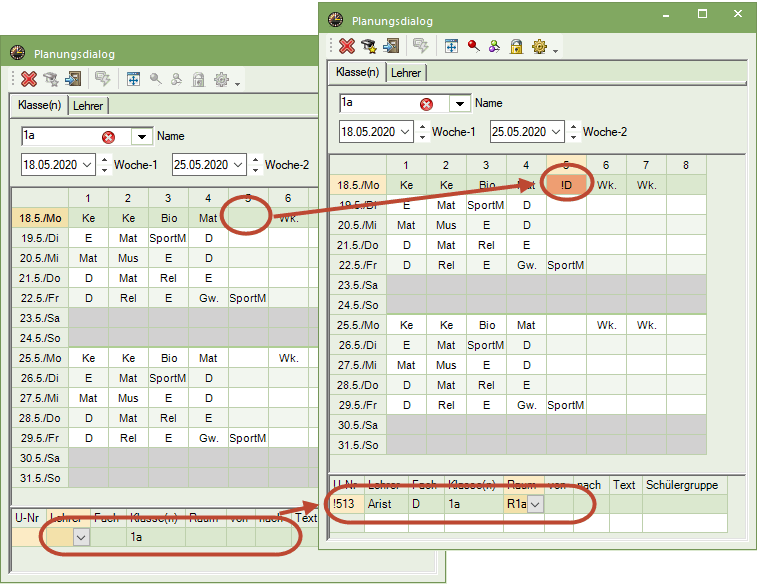Expand the class dropdown in the front window
This screenshot has height=585, width=757.
tap(460, 103)
